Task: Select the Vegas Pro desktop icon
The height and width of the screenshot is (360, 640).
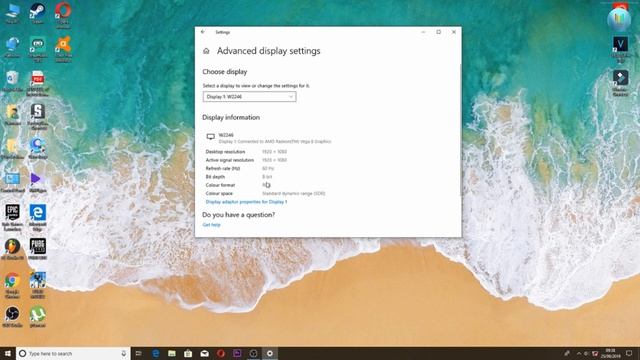Action: [x=620, y=49]
